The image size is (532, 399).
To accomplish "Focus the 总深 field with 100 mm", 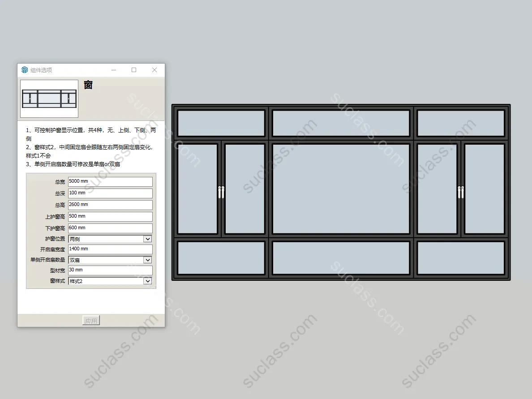I will tap(110, 193).
